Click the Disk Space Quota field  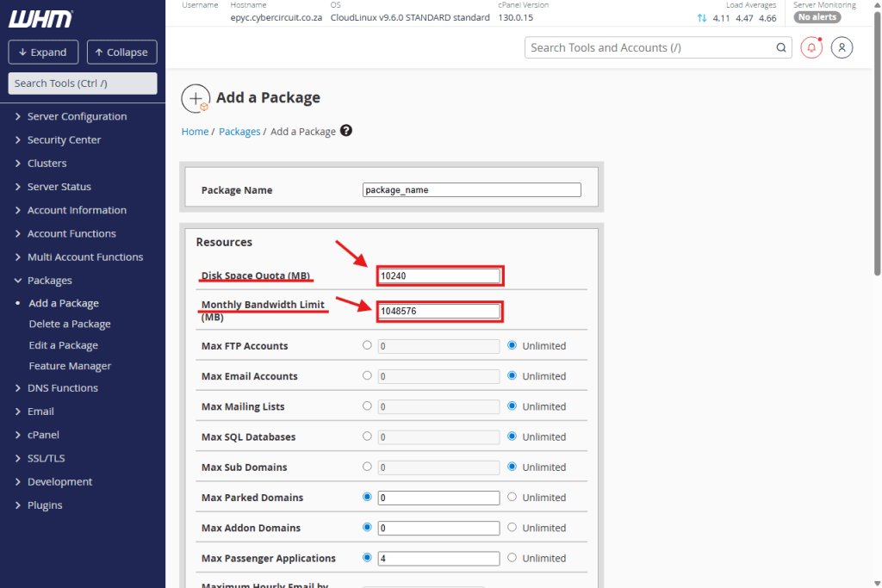(439, 275)
